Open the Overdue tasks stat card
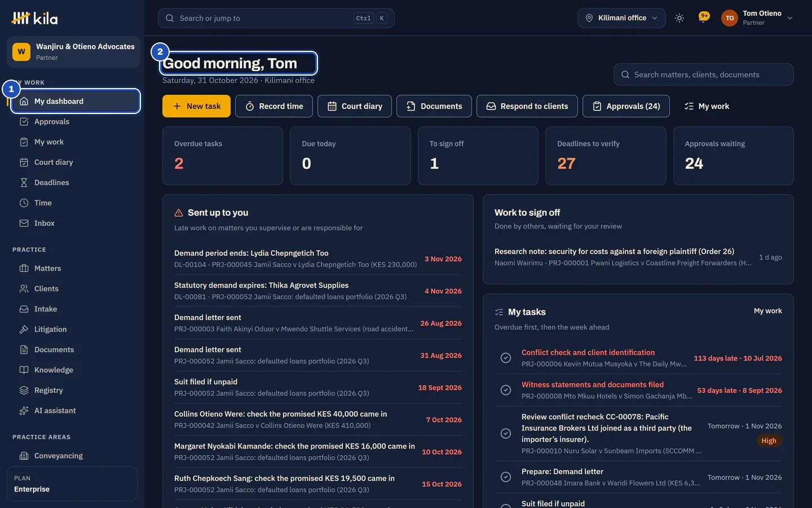Screen dimensions: 812x508 pyautogui.click(x=223, y=156)
